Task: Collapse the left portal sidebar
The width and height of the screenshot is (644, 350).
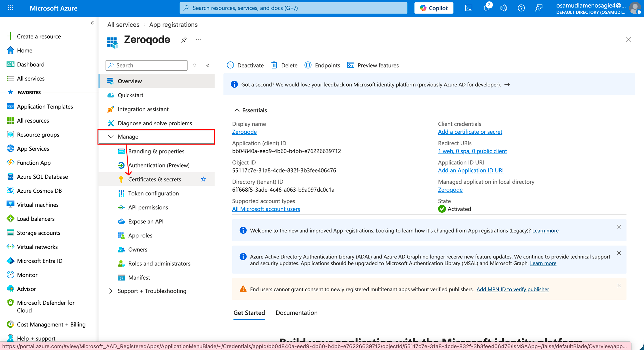Action: [x=92, y=23]
